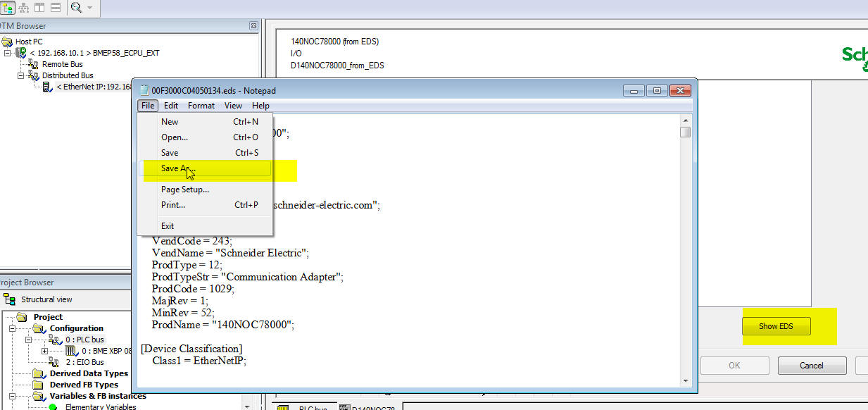Image resolution: width=868 pixels, height=410 pixels.
Task: Click the Cancel button in the dialog
Action: pos(812,366)
